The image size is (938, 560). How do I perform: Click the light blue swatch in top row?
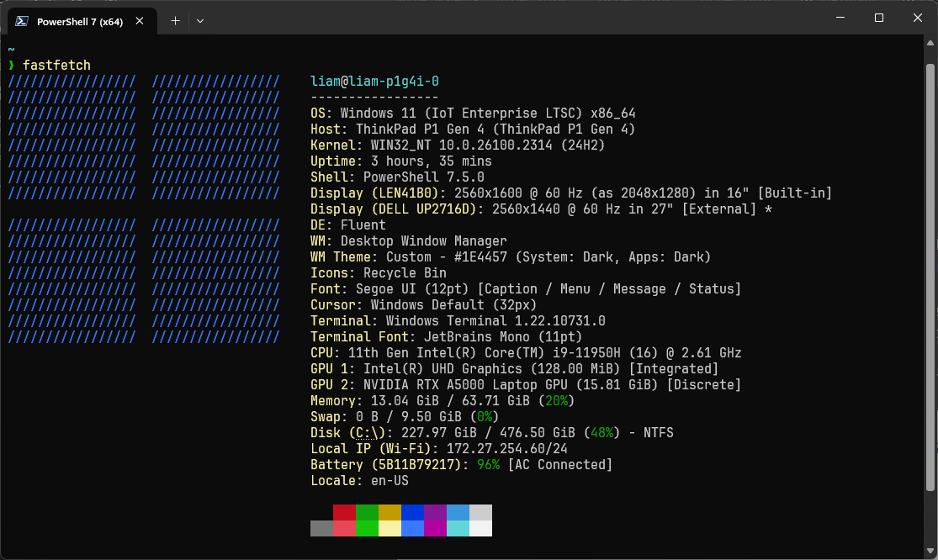(x=458, y=512)
